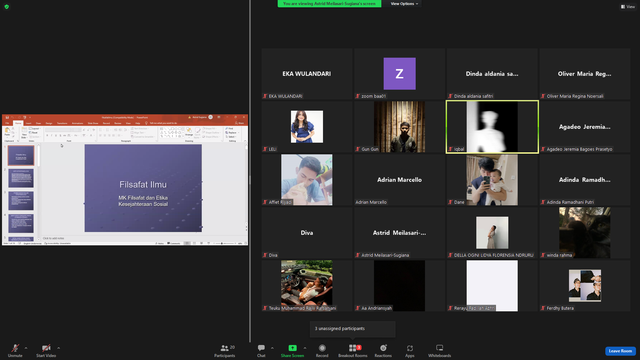Open the View Options dropdown

click(404, 4)
